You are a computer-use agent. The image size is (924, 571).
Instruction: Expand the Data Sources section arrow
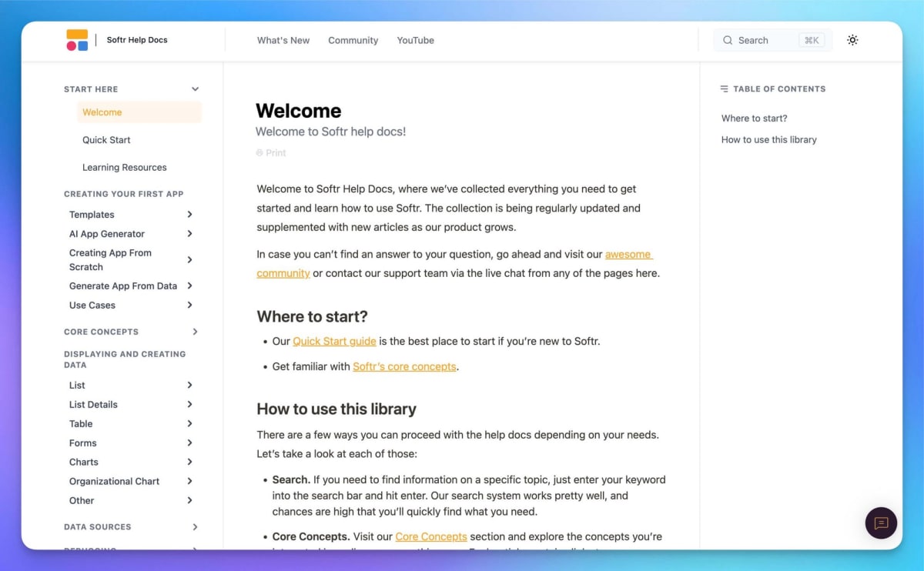click(195, 527)
